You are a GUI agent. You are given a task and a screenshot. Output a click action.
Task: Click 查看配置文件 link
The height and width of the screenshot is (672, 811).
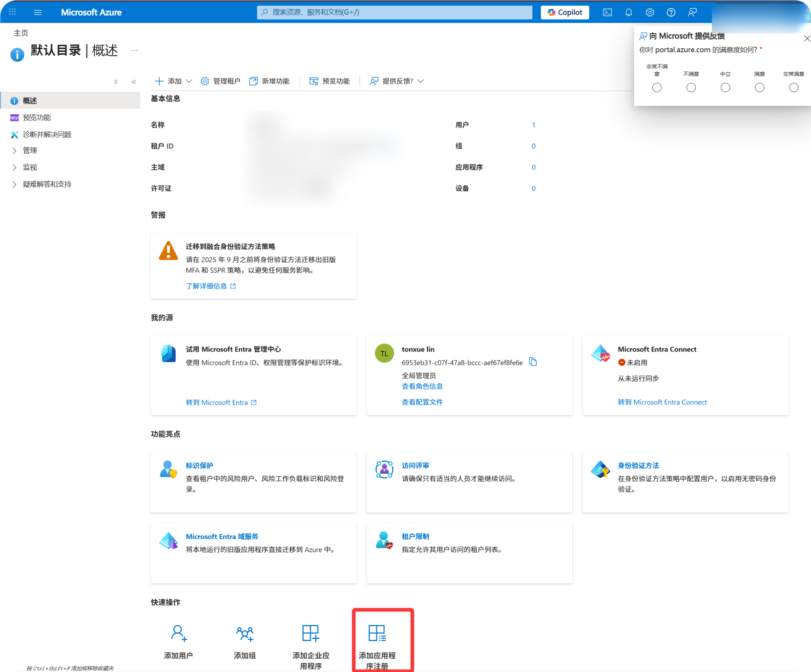point(422,402)
